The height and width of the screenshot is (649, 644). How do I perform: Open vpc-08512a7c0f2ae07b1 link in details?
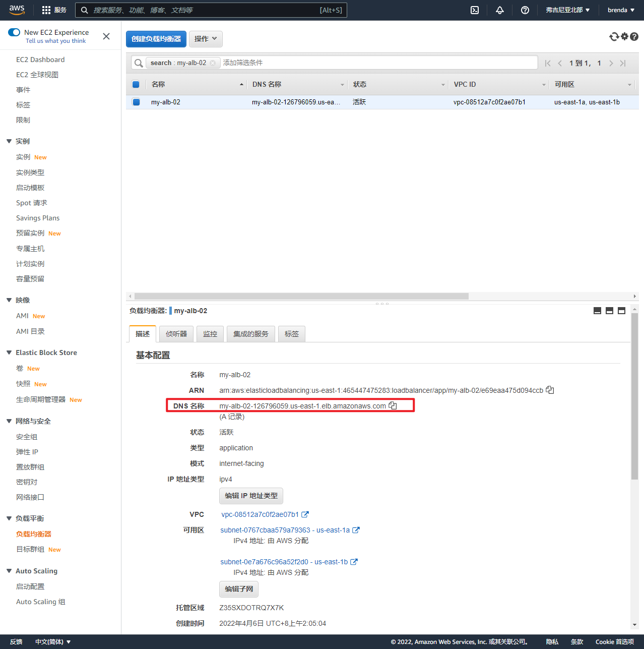point(260,514)
